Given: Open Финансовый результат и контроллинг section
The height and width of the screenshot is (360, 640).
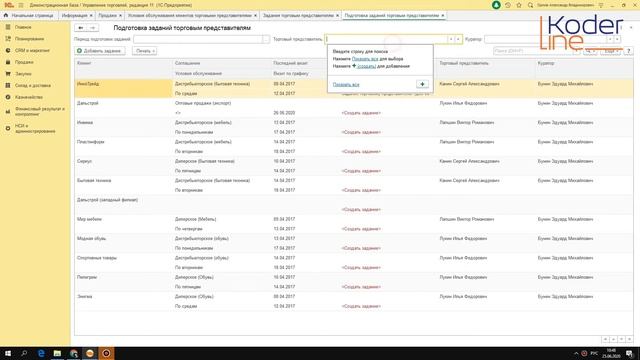Looking at the screenshot, I should tap(40, 111).
